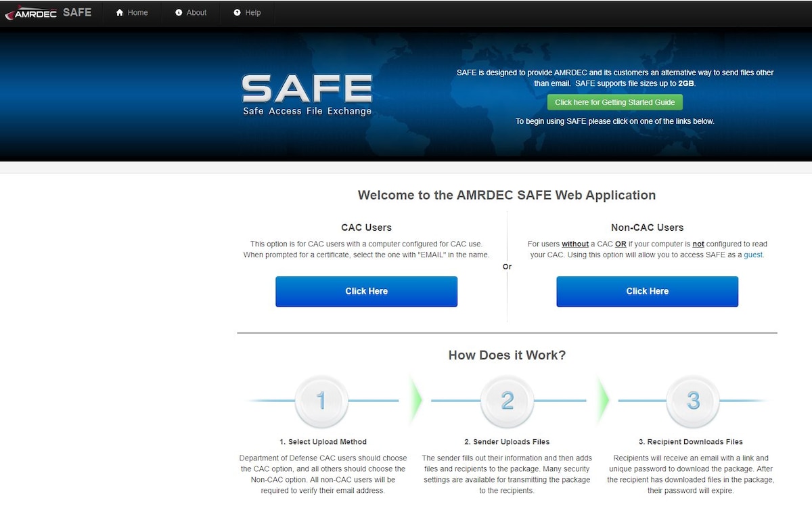Click the Welcome to AMRDEC SAFE heading

[x=507, y=195]
